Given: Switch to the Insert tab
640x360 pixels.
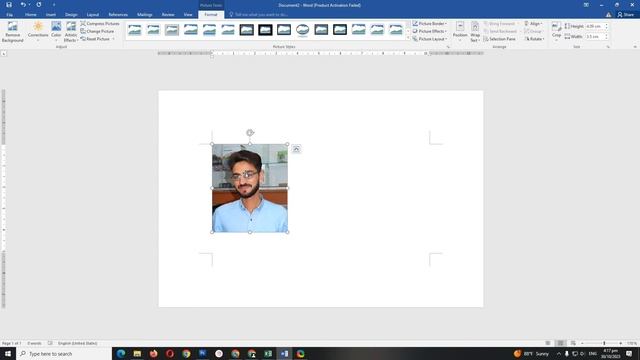Looking at the screenshot, I should point(51,15).
